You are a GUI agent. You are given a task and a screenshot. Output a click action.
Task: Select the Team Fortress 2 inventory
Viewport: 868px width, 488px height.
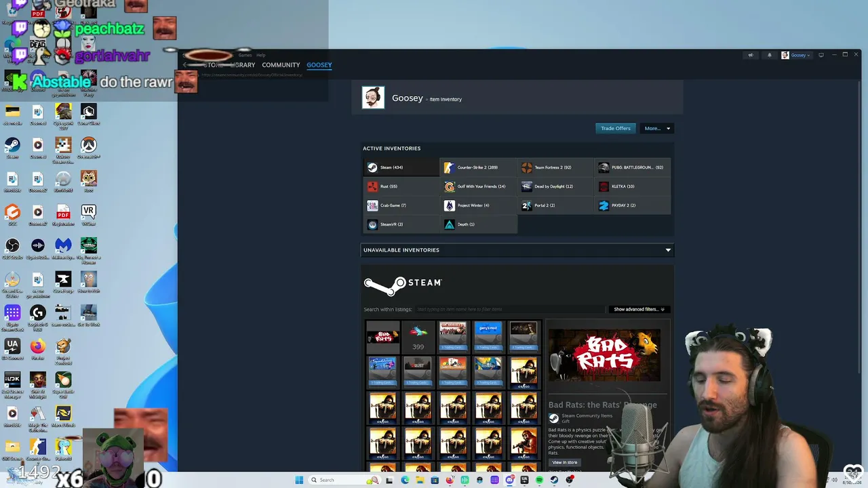pos(555,167)
